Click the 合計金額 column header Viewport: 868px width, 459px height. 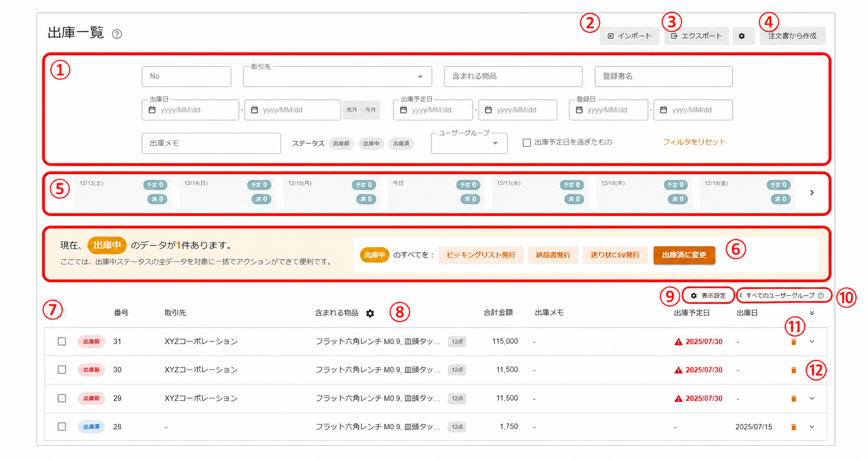498,313
